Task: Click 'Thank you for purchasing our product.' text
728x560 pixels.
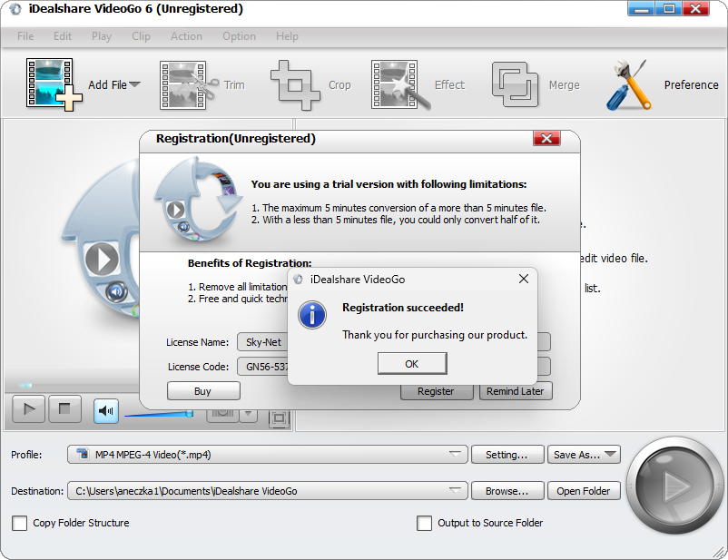Action: [x=435, y=335]
